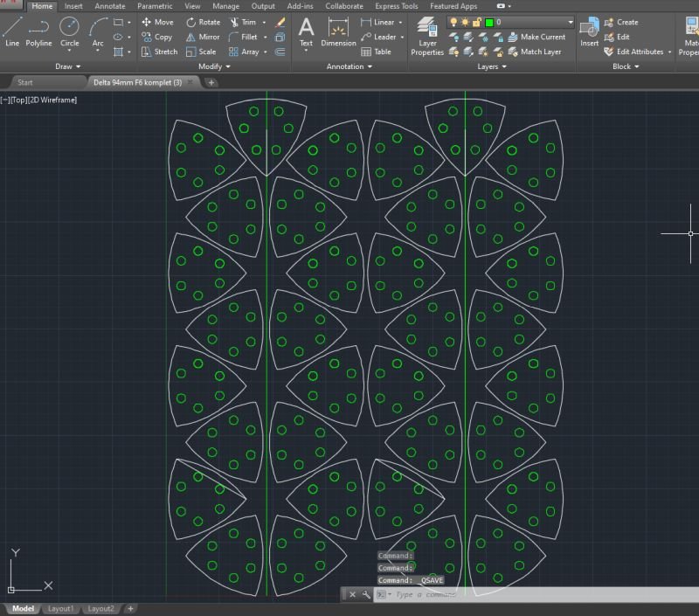Toggle layer lock padlock icon
The width and height of the screenshot is (699, 616).
(477, 22)
